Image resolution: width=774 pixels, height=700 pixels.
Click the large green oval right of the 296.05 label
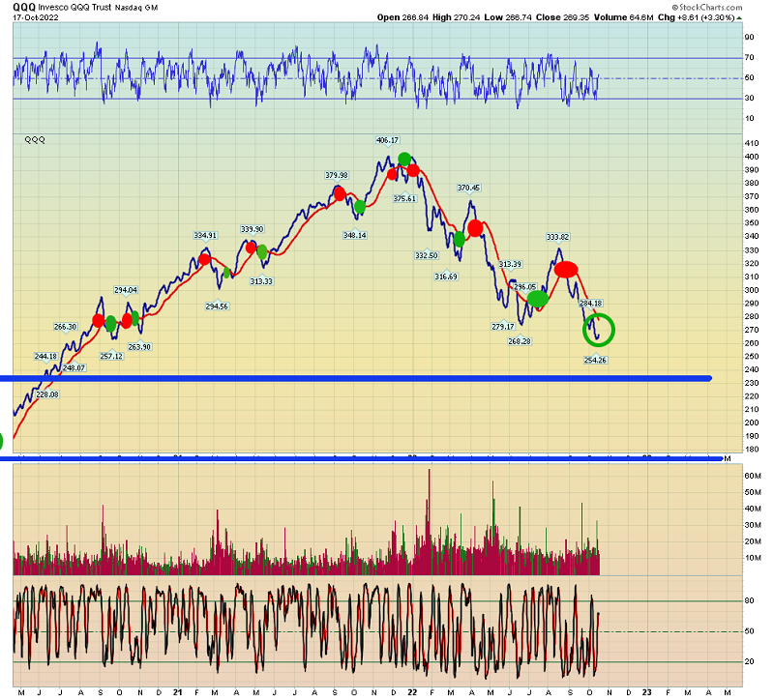(x=538, y=299)
